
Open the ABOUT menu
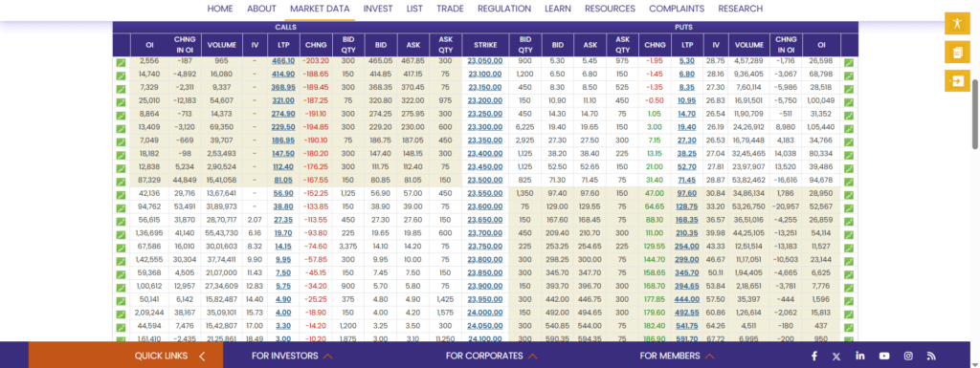pos(261,9)
